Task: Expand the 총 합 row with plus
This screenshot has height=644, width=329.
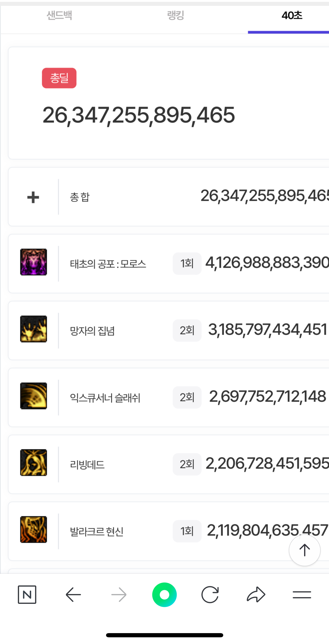Action: (x=33, y=197)
